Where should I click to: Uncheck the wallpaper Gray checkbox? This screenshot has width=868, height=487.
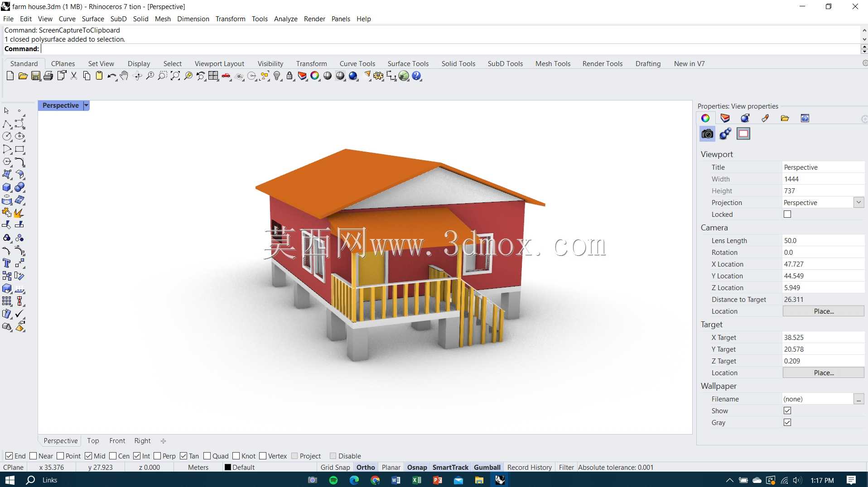click(787, 422)
